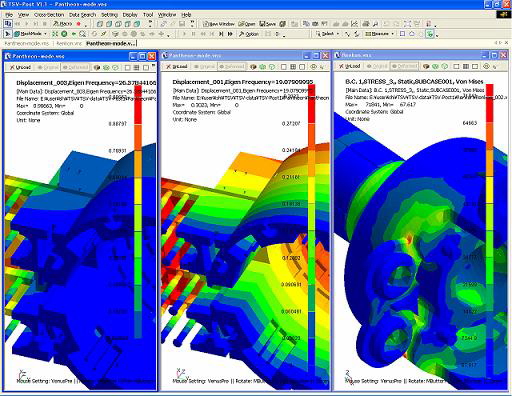Viewport: 512px width, 396px height.
Task: Switch to the Renton.vos document tab
Action: pyautogui.click(x=69, y=43)
